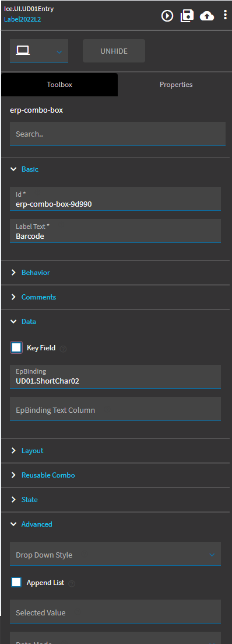Viewport: 232px width, 644px height.
Task: Switch to the Properties tab
Action: pos(176,85)
